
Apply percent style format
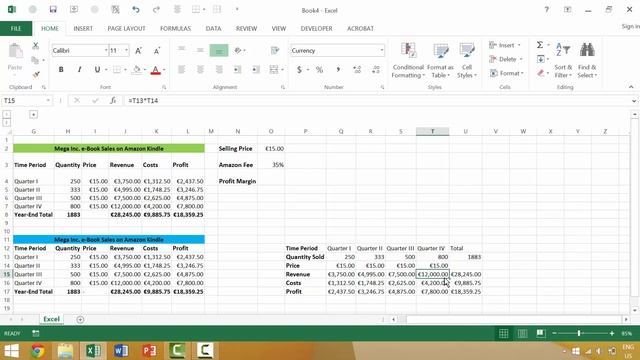[319, 70]
